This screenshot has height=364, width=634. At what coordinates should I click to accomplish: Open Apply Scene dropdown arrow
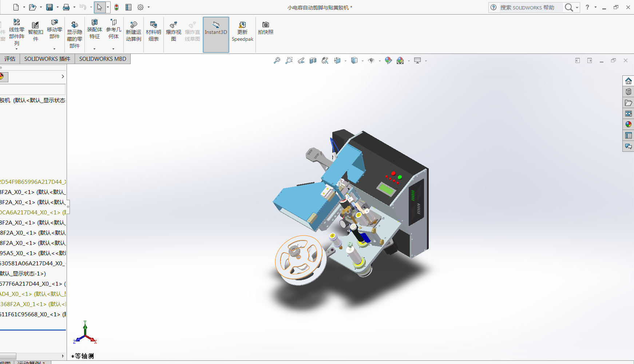point(409,61)
